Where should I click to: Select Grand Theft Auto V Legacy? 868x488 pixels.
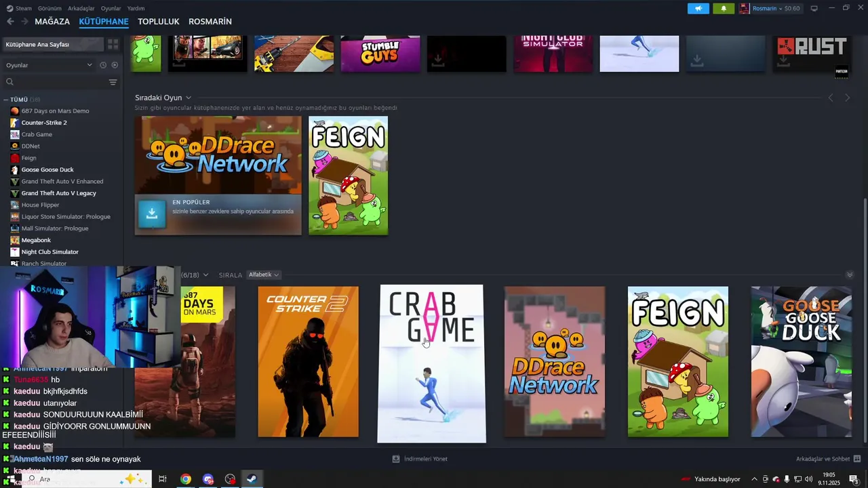(58, 193)
